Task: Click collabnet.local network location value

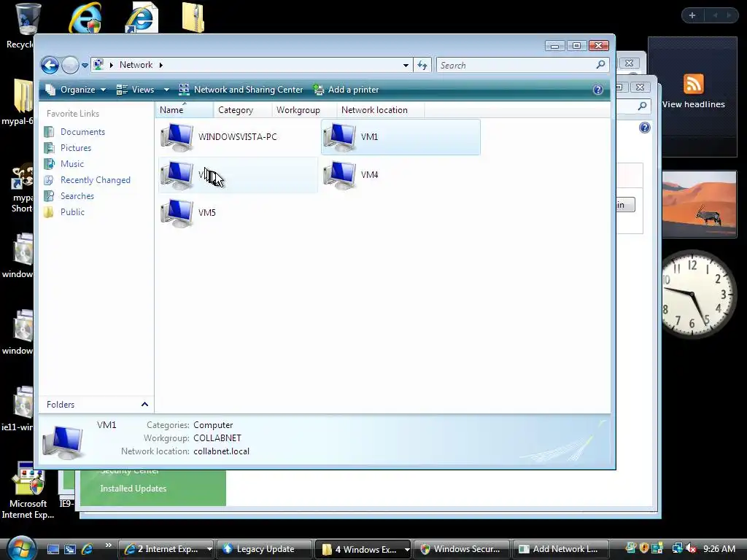Action: (221, 451)
